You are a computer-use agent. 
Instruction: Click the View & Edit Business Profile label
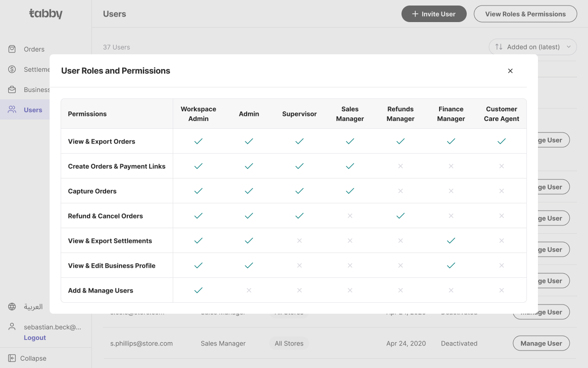[112, 265]
